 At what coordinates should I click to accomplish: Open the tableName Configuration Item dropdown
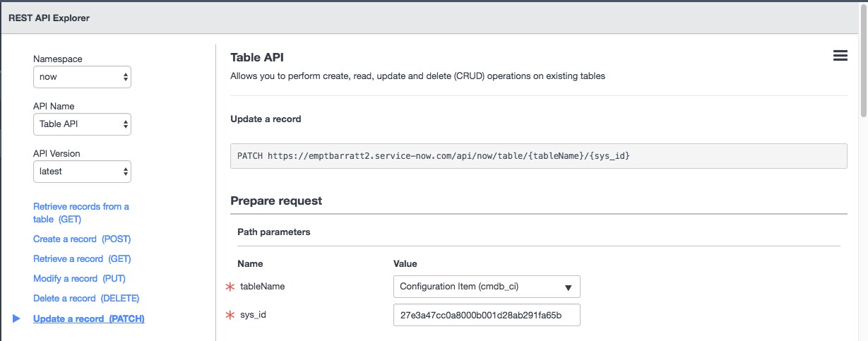tap(487, 287)
